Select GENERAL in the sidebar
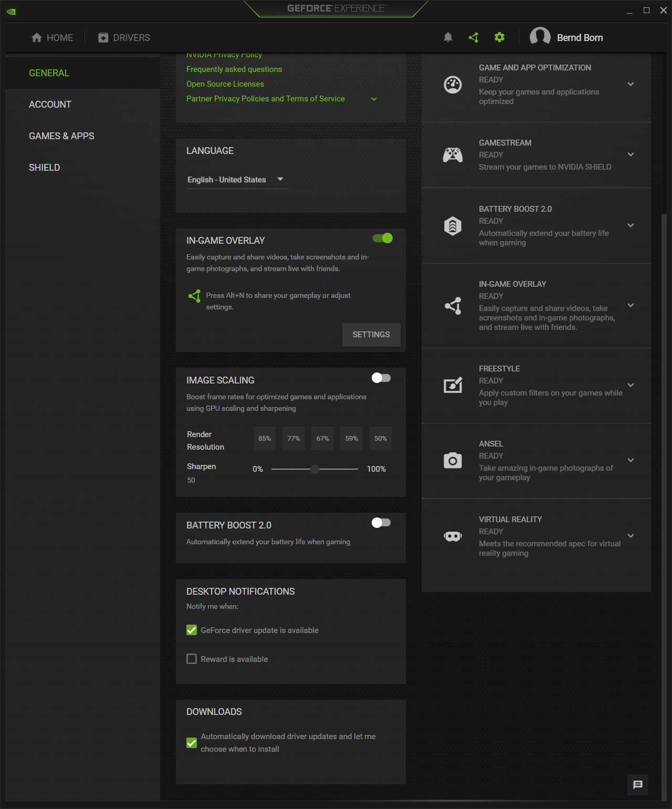 (82, 73)
